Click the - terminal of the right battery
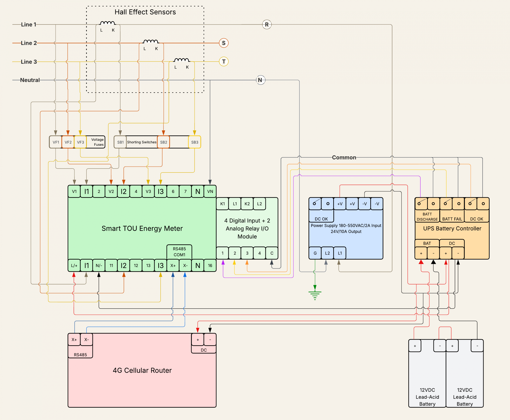Image resolution: width=510 pixels, height=420 pixels. coord(477,346)
